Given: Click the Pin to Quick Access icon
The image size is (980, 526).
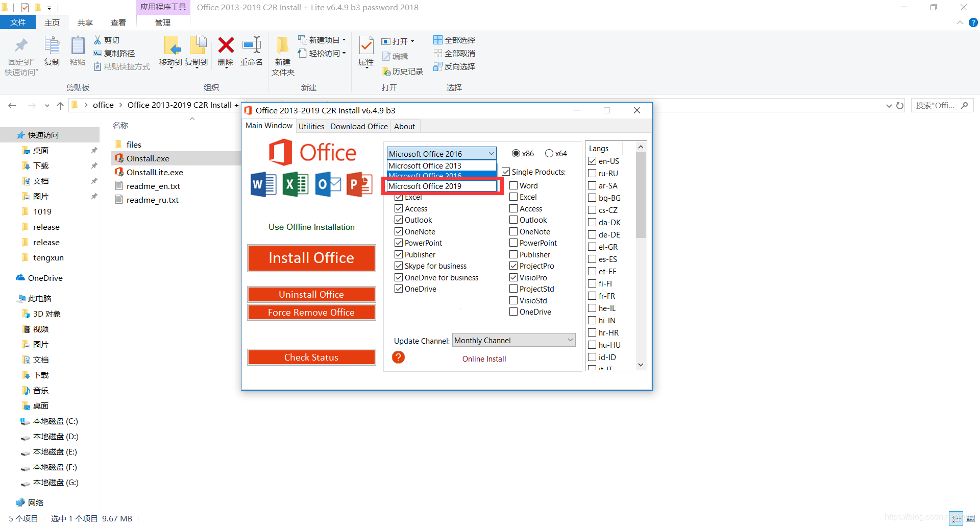Looking at the screenshot, I should [x=21, y=45].
